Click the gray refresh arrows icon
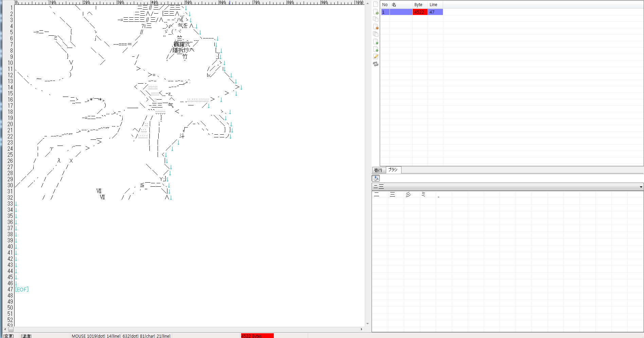Image resolution: width=644 pixels, height=338 pixels. pos(376,64)
